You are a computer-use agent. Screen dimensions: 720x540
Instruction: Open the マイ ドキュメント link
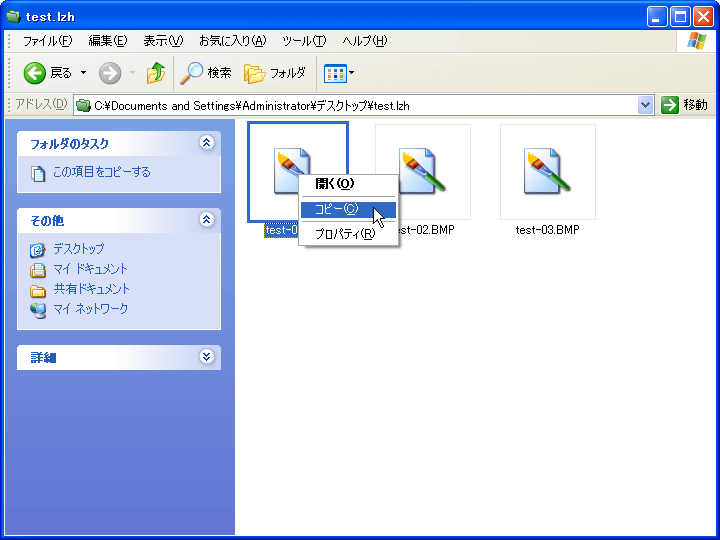tap(90, 269)
